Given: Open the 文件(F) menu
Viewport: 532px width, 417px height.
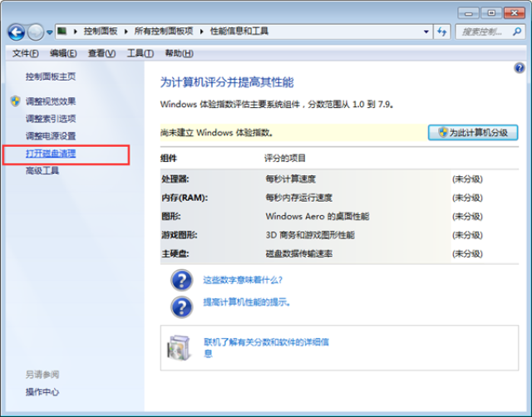Looking at the screenshot, I should (26, 53).
